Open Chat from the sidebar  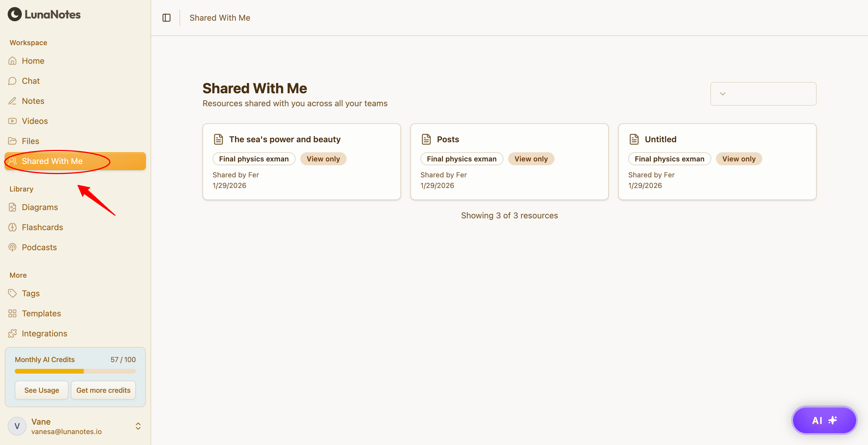click(x=30, y=81)
